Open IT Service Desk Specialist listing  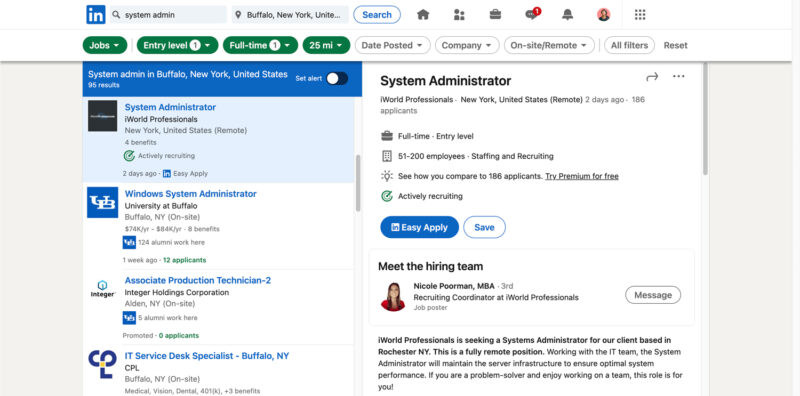pyautogui.click(x=207, y=356)
